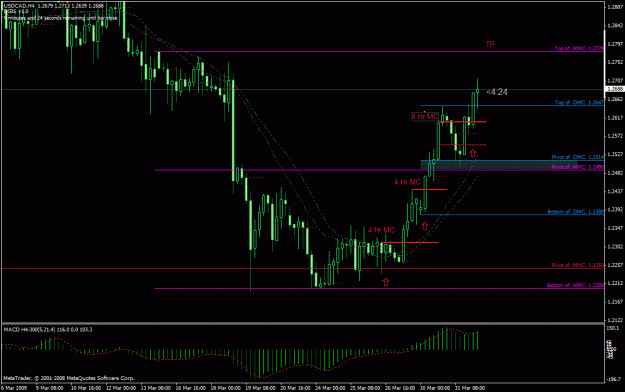Click the 1.2122 price axis value

[x=615, y=320]
